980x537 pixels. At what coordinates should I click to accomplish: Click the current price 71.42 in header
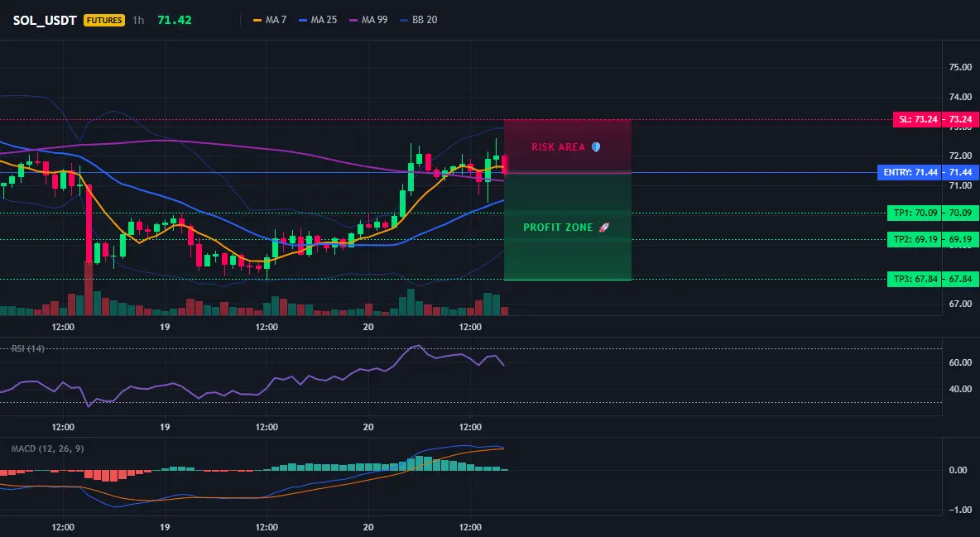coord(175,20)
